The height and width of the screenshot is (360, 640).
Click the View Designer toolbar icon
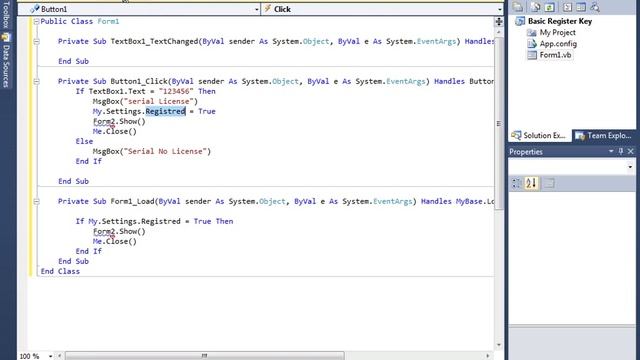click(581, 7)
